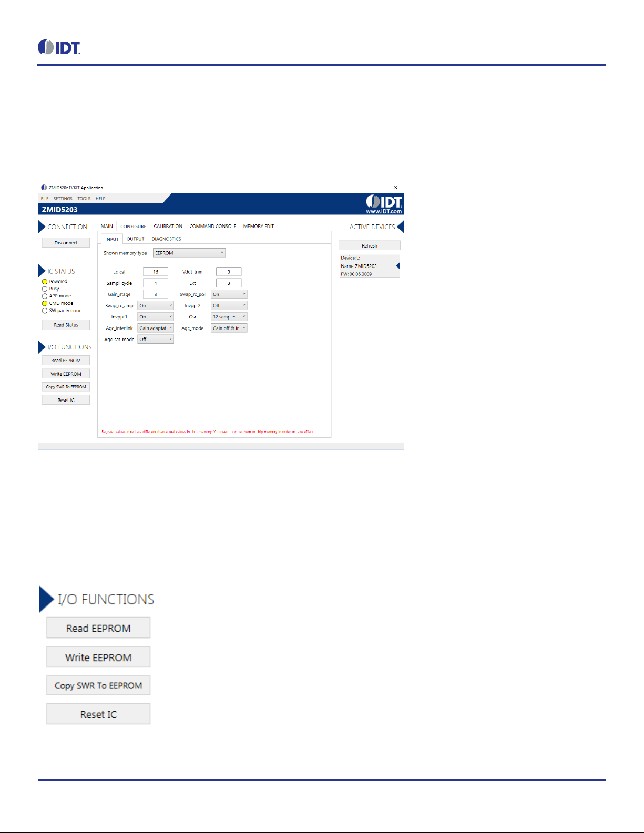Screen dimensions: 644x833
Task: Open the FILE menu
Action: pyautogui.click(x=45, y=199)
